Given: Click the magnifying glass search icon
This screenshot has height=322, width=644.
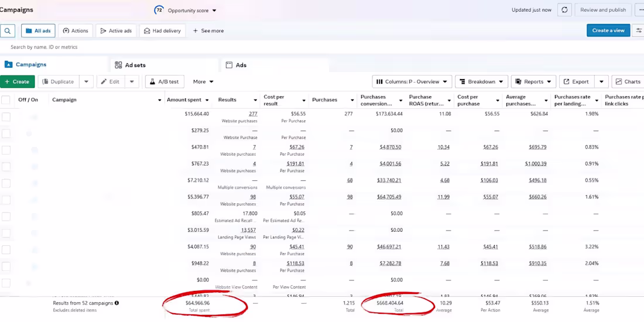Looking at the screenshot, I should (8, 31).
